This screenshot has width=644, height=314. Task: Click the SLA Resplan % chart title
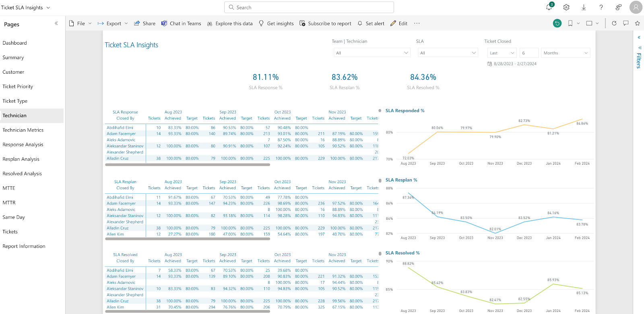click(x=401, y=180)
